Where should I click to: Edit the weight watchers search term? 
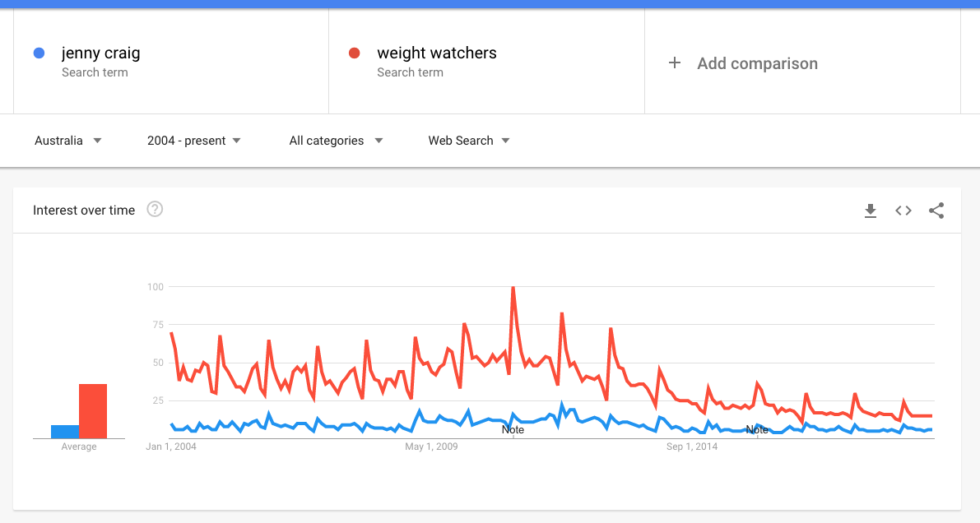(x=436, y=53)
